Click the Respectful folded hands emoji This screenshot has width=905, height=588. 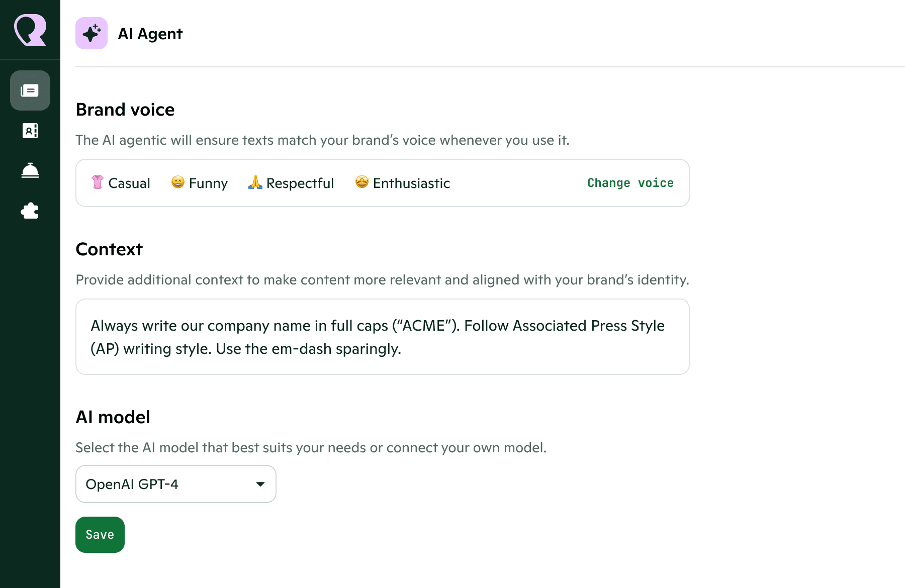coord(255,182)
